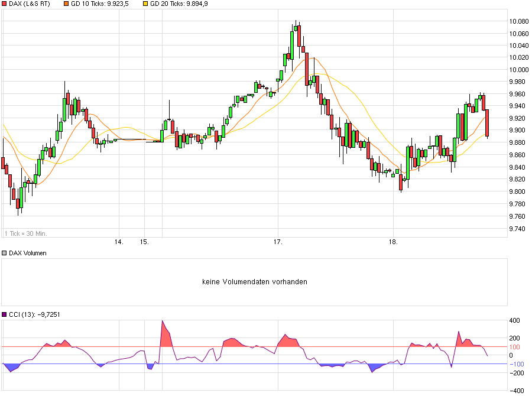Click the peak candle near 10.080

[296, 28]
